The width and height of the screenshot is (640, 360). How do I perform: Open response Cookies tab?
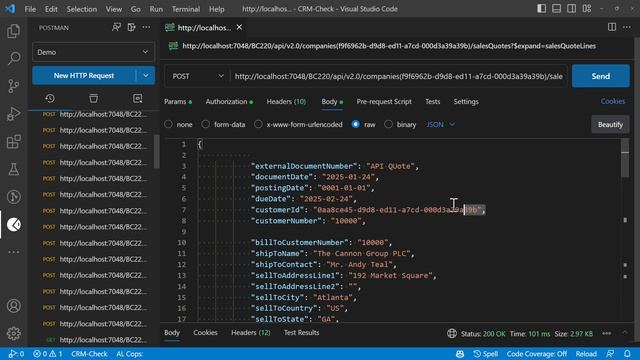coord(205,333)
